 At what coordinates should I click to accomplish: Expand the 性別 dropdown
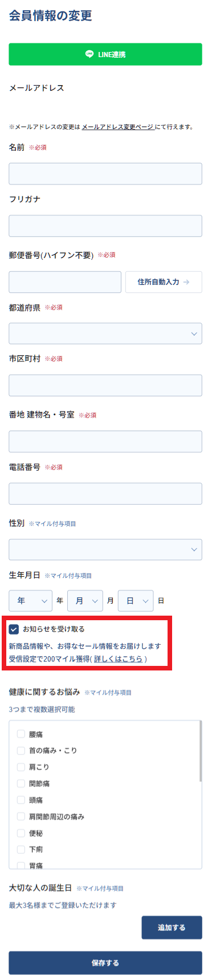pos(105,549)
